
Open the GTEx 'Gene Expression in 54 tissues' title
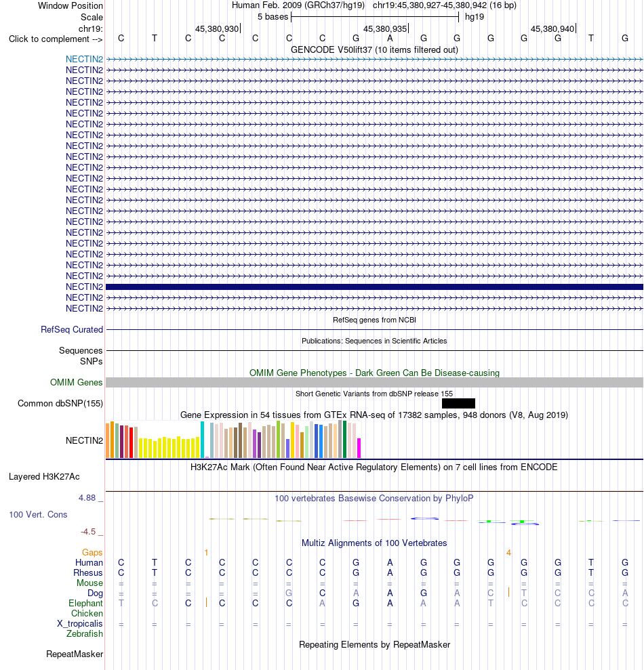374,415
